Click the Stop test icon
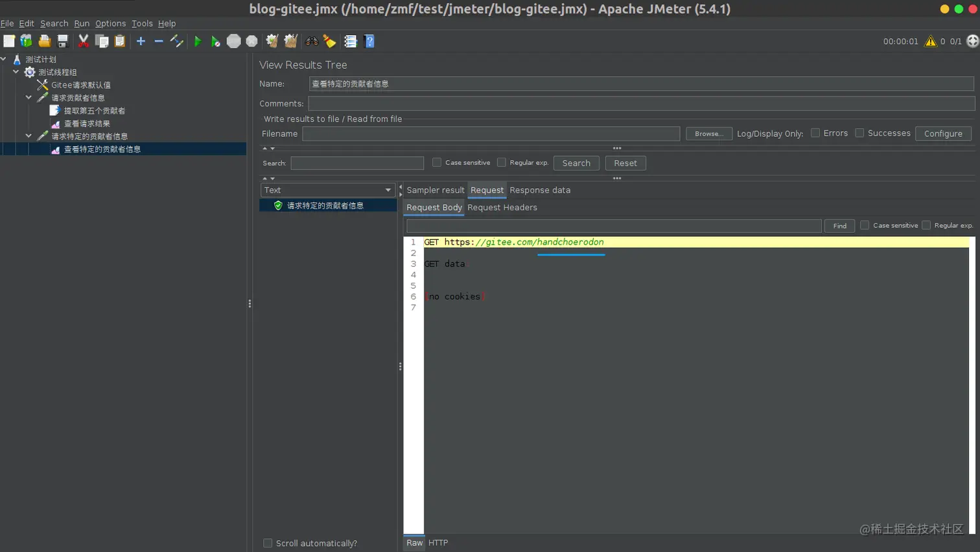Screen dimensions: 980x552 pyautogui.click(x=234, y=42)
